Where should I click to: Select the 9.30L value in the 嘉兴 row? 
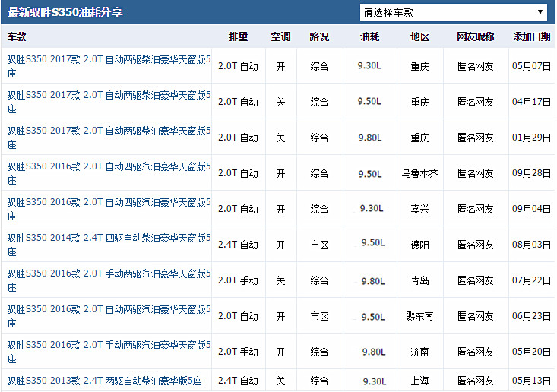click(x=372, y=208)
